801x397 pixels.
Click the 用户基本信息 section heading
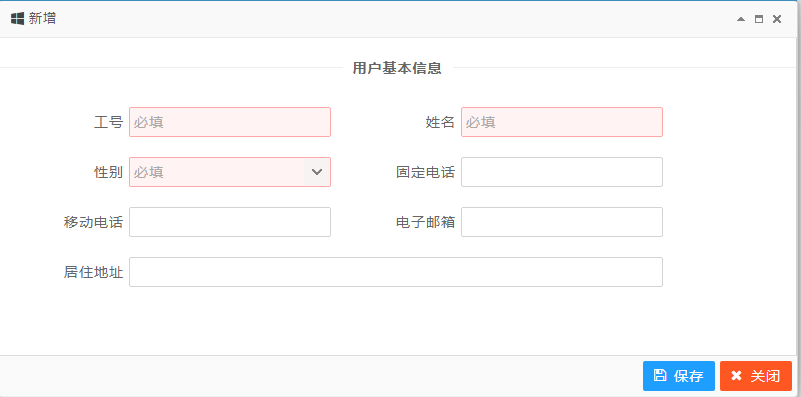click(x=397, y=68)
